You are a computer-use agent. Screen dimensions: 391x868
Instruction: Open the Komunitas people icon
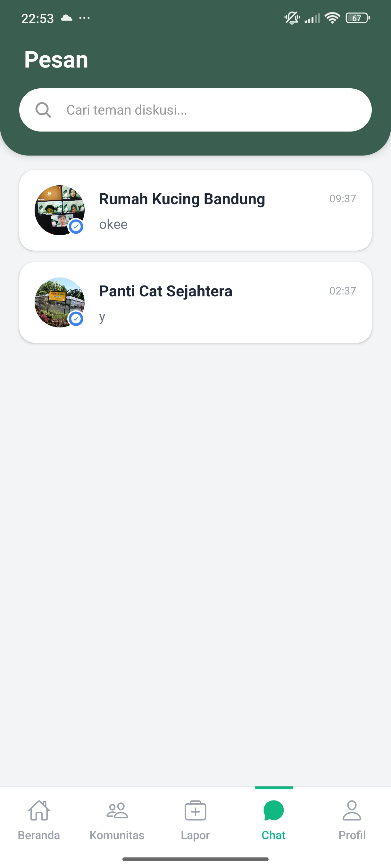(x=117, y=810)
